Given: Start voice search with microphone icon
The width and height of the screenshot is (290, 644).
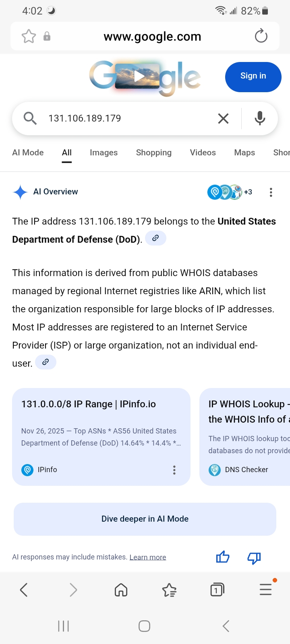Looking at the screenshot, I should coord(260,118).
